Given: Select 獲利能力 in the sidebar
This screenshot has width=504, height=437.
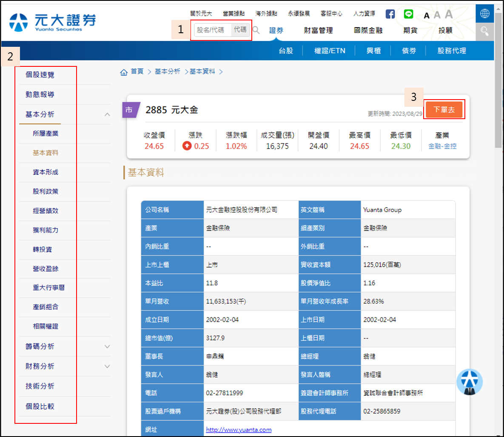Looking at the screenshot, I should tap(46, 230).
